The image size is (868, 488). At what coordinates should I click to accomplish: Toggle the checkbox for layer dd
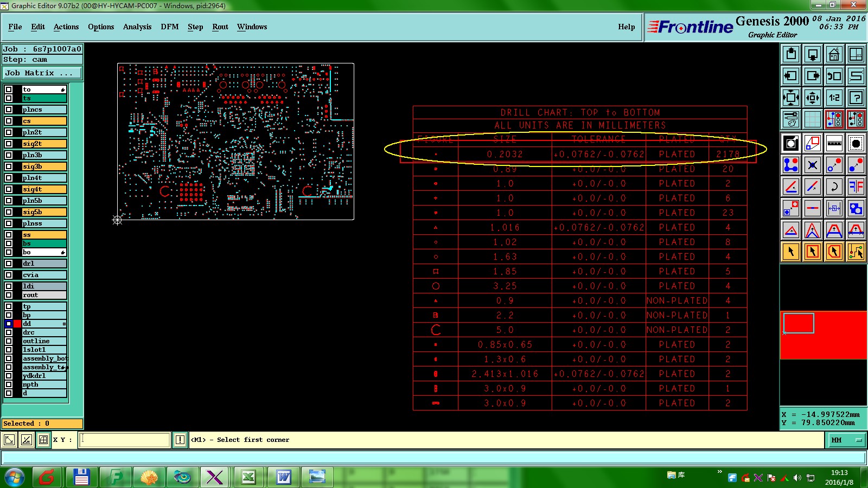coord(9,324)
